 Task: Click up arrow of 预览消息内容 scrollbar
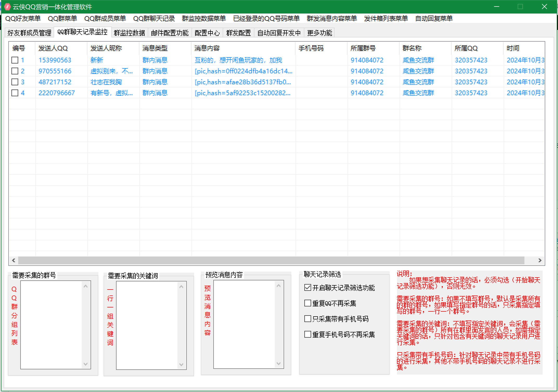[279, 286]
